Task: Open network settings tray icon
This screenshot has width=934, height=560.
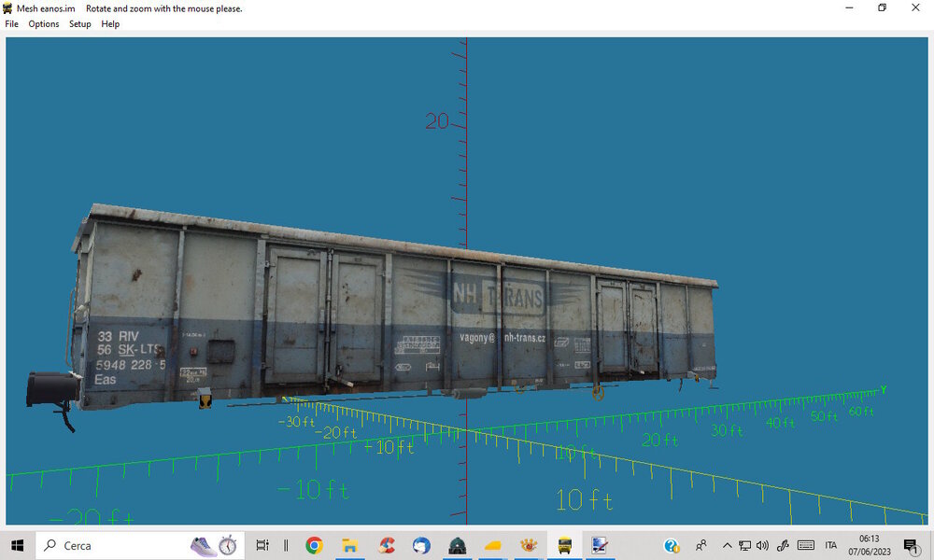Action: click(x=744, y=545)
